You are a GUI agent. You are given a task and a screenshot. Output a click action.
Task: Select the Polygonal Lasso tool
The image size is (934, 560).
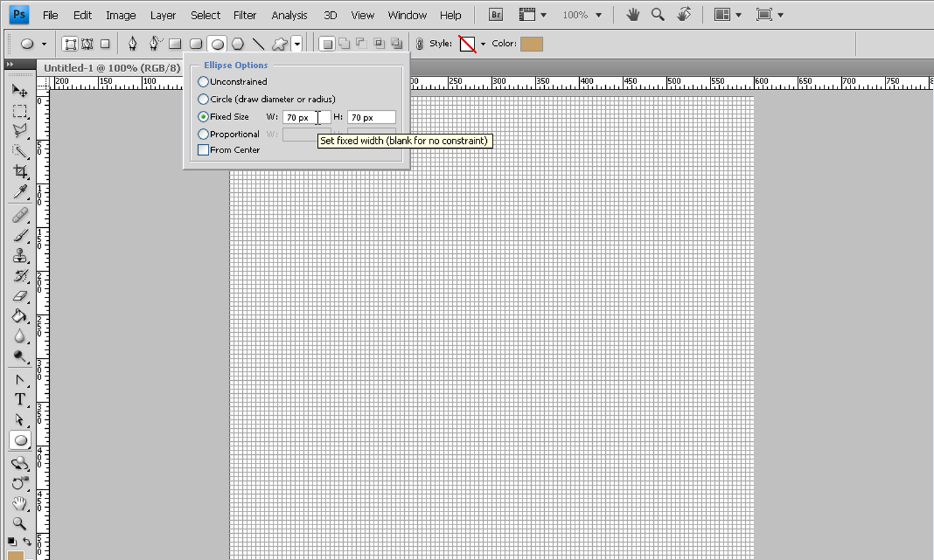tap(20, 131)
